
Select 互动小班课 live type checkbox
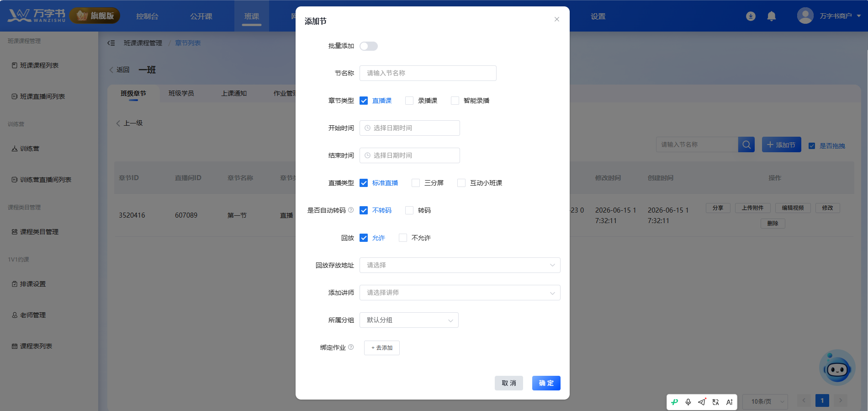point(461,183)
